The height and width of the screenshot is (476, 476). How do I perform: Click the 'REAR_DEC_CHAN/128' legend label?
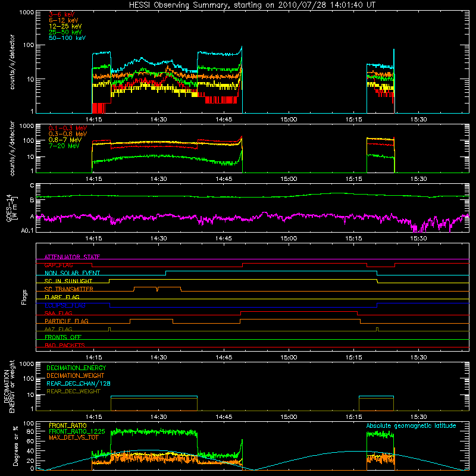[79, 383]
